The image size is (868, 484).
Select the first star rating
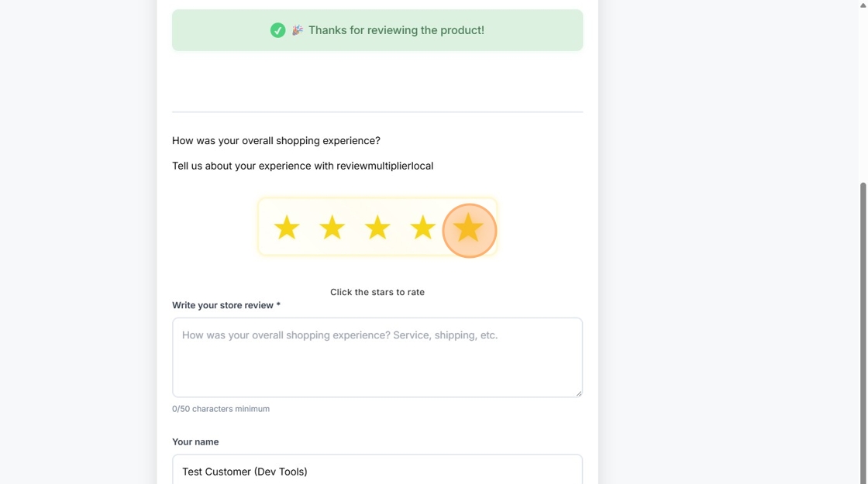click(x=286, y=228)
